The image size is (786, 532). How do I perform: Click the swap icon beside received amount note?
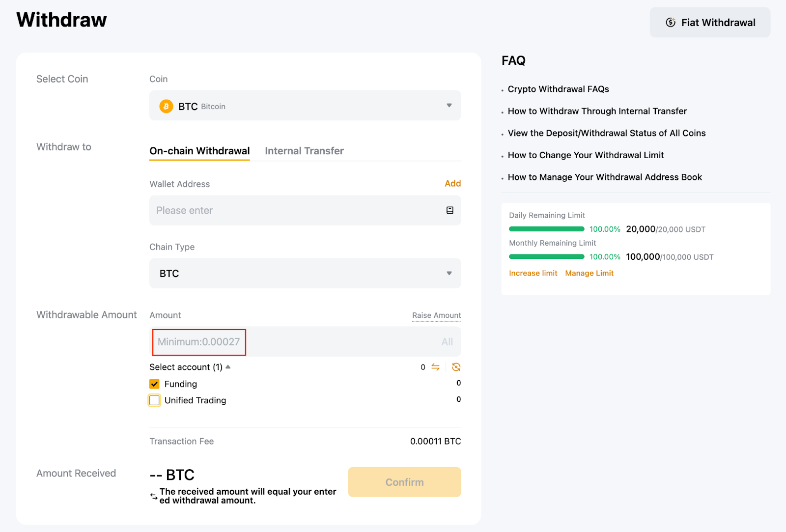click(154, 497)
